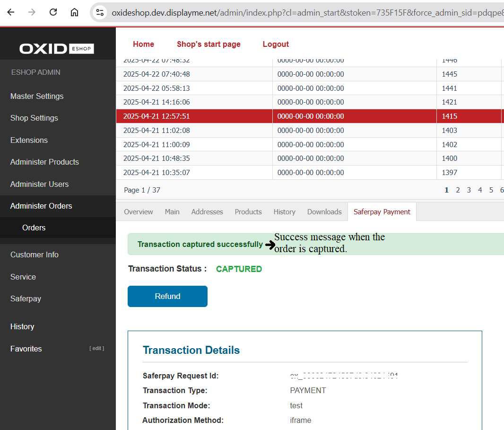The height and width of the screenshot is (430, 504).
Task: Click the Logout link
Action: click(276, 44)
